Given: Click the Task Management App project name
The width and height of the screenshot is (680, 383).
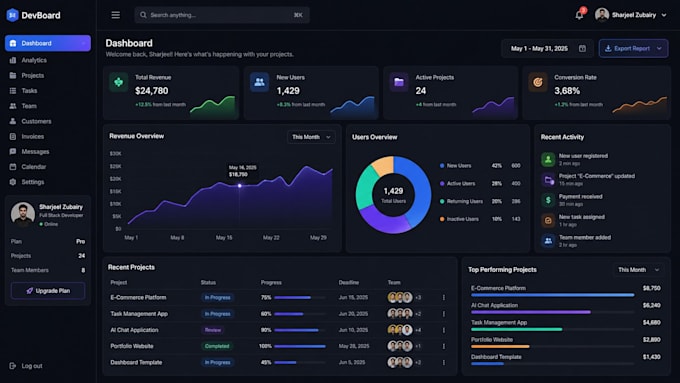Looking at the screenshot, I should [x=139, y=314].
